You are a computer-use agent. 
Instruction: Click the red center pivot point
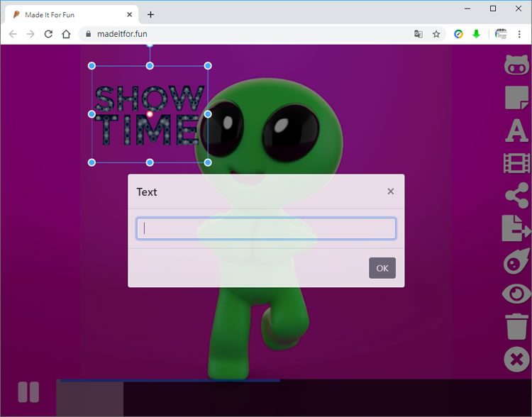pos(150,114)
